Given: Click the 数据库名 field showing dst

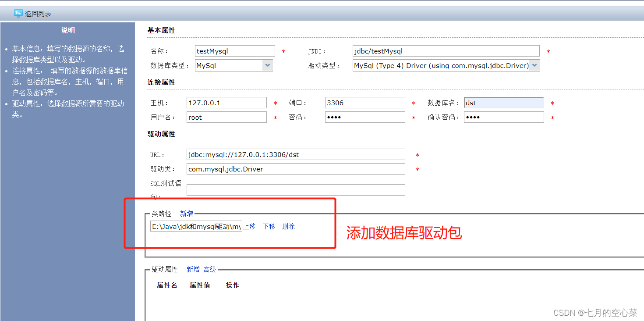Looking at the screenshot, I should coord(503,102).
